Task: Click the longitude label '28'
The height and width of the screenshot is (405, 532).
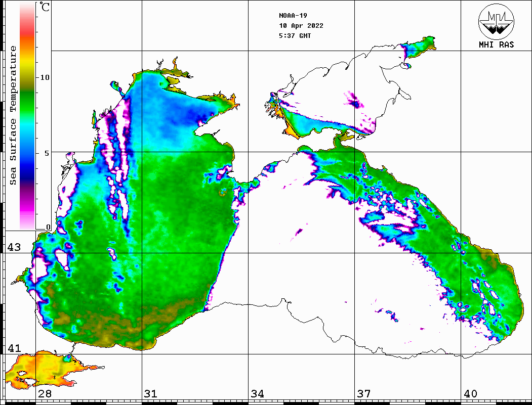Action: coord(45,394)
